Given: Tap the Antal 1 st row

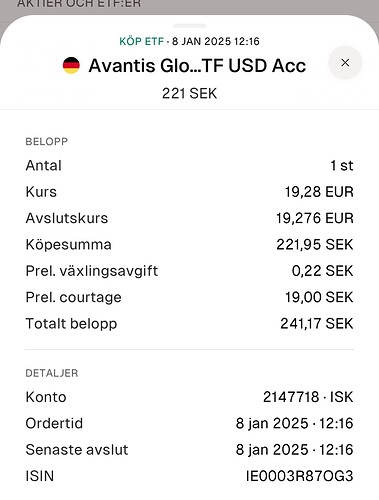Looking at the screenshot, I should 189,165.
